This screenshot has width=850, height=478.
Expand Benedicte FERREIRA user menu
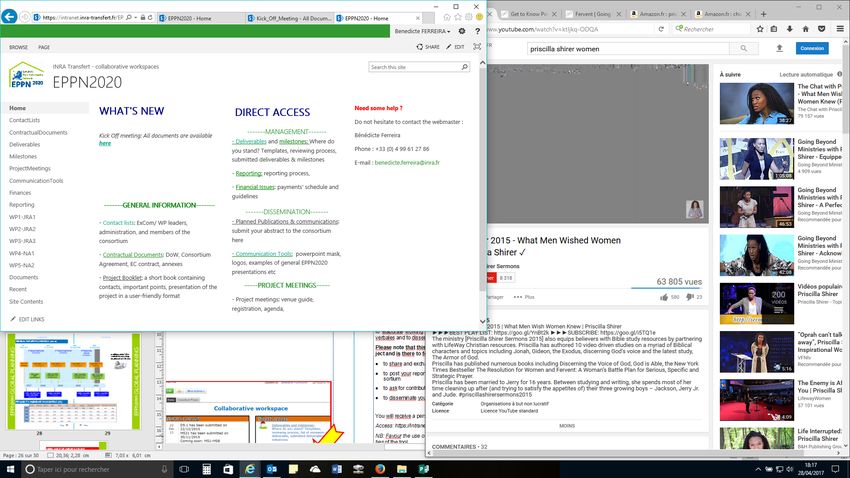pos(422,31)
